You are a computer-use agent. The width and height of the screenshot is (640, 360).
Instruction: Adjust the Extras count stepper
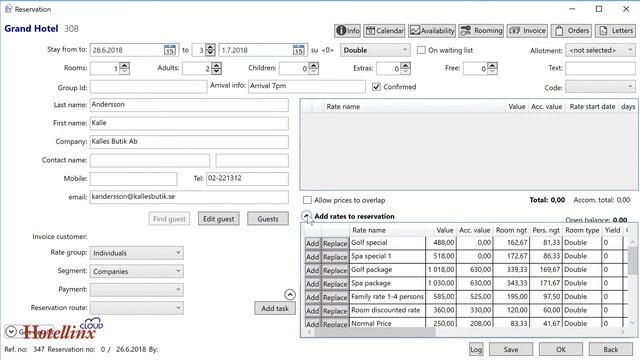405,68
